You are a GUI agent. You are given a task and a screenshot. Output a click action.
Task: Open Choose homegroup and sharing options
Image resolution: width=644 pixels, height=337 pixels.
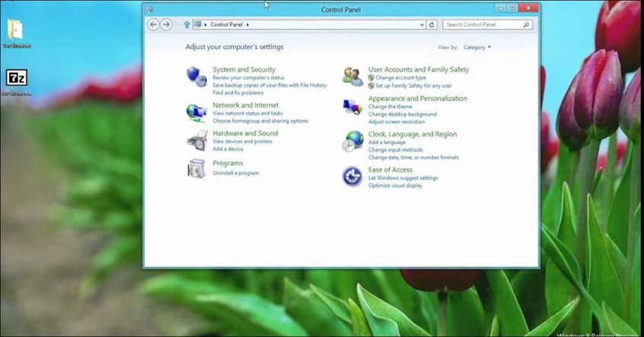pos(261,120)
